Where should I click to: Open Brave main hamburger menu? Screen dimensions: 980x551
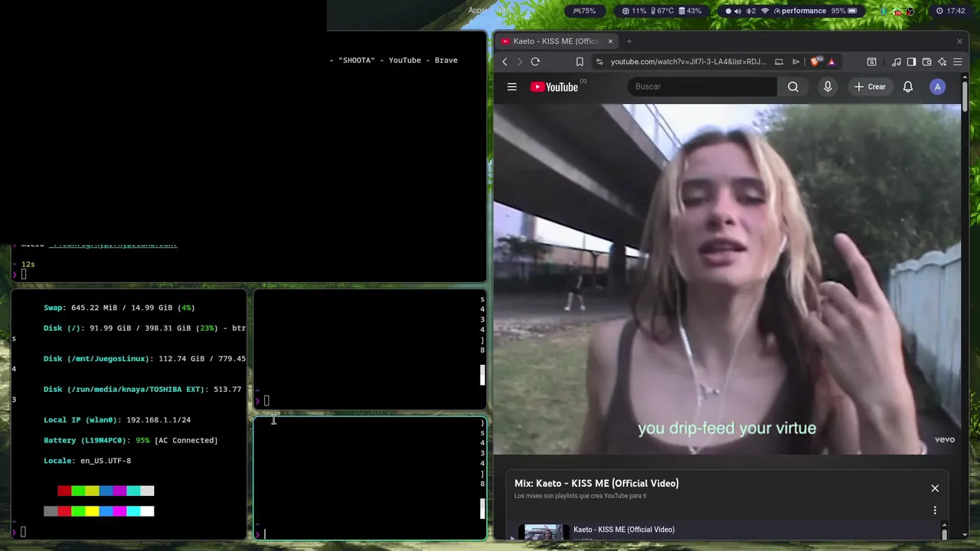pyautogui.click(x=958, y=62)
